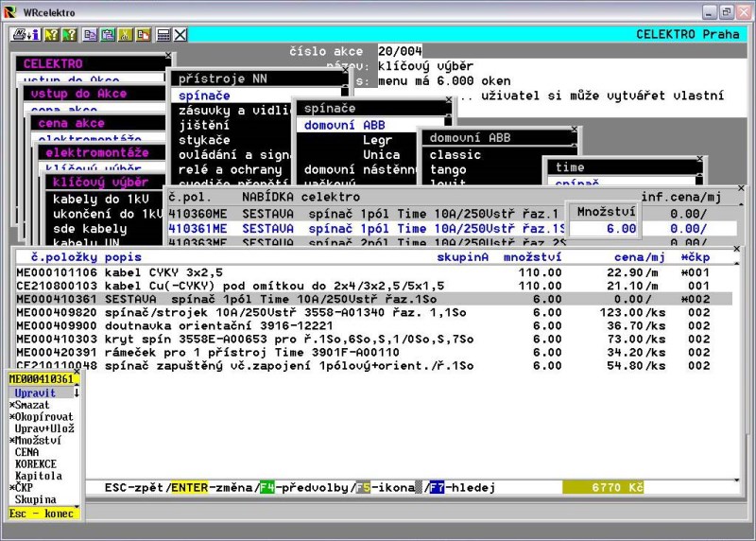Pick tango in the domovní ABB list

tap(448, 169)
